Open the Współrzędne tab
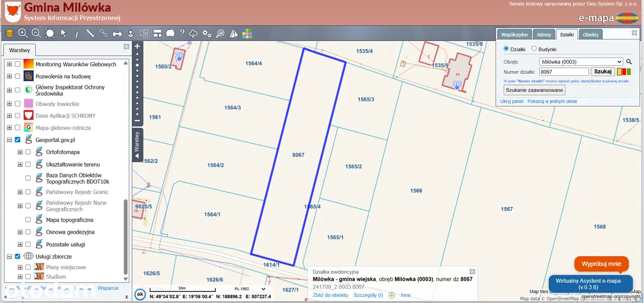 514,35
